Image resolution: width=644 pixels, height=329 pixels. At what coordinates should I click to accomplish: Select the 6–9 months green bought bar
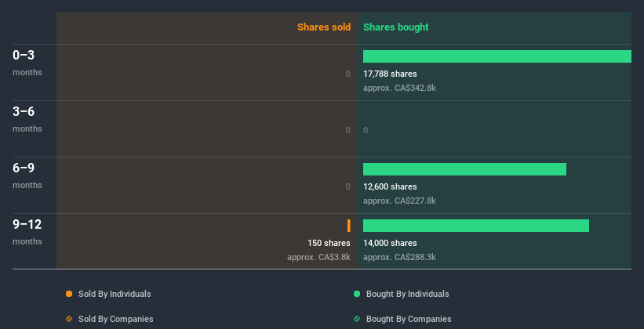(464, 169)
